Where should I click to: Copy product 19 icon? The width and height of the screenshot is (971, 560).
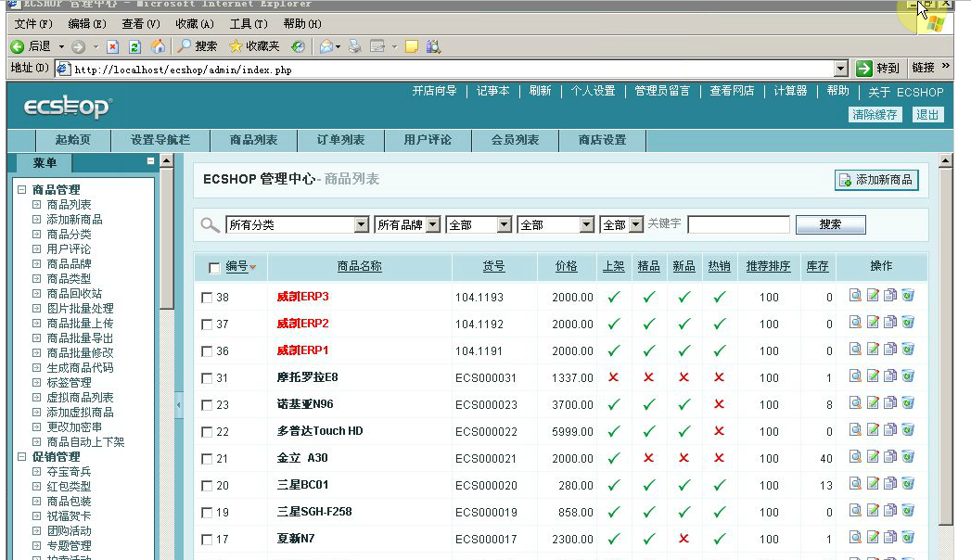coord(890,511)
